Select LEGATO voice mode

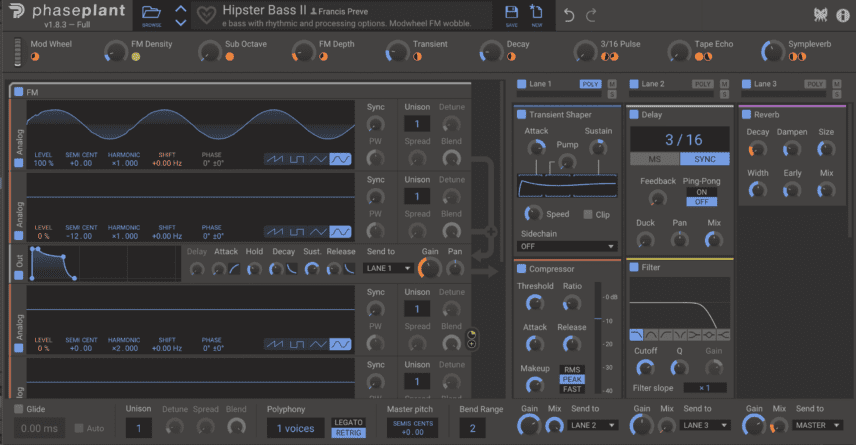(348, 422)
